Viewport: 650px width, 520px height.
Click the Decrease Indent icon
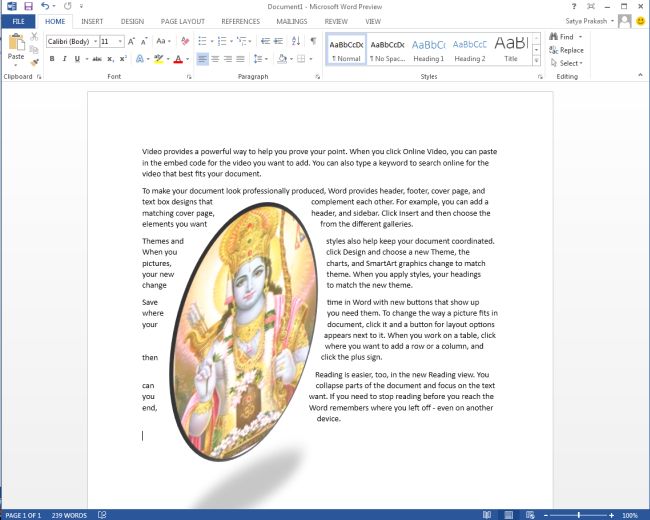coord(265,41)
